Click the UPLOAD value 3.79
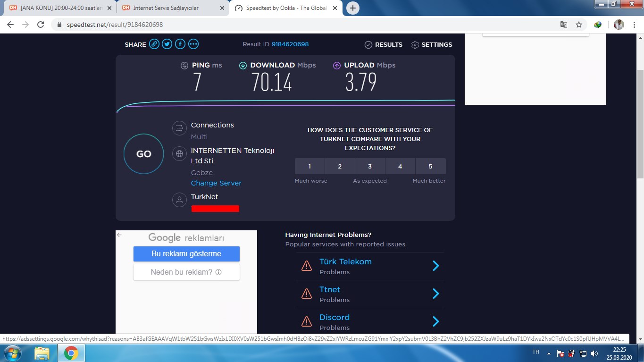Image resolution: width=644 pixels, height=362 pixels. [x=361, y=82]
